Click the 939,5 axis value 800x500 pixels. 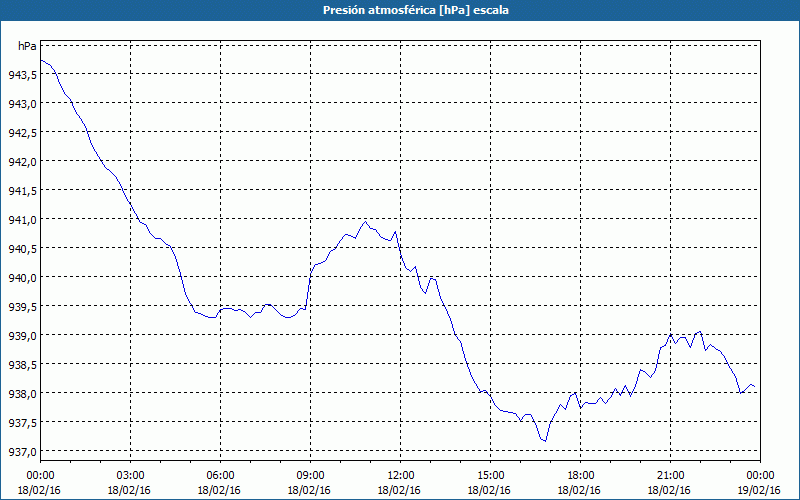tap(22, 307)
